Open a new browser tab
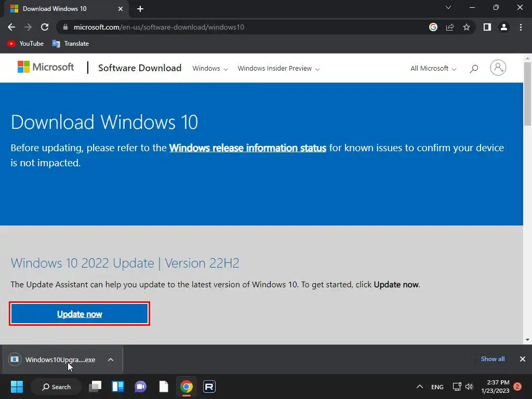Viewport: 532px width, 399px height. click(x=140, y=9)
